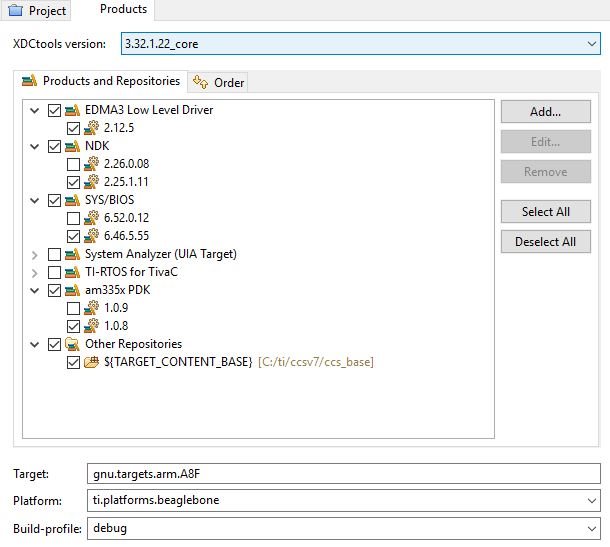Uncheck the Other Repositories checkbox
This screenshot has height=547, width=610.
click(54, 344)
